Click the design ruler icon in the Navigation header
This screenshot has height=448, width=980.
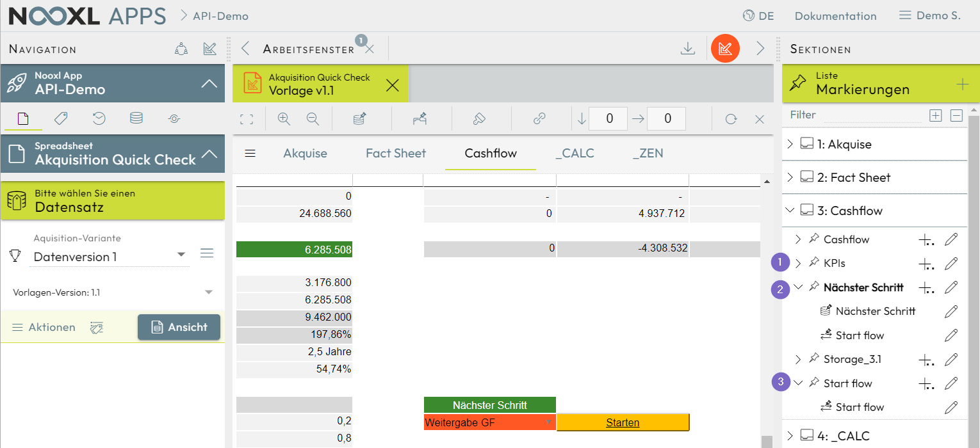tap(209, 49)
